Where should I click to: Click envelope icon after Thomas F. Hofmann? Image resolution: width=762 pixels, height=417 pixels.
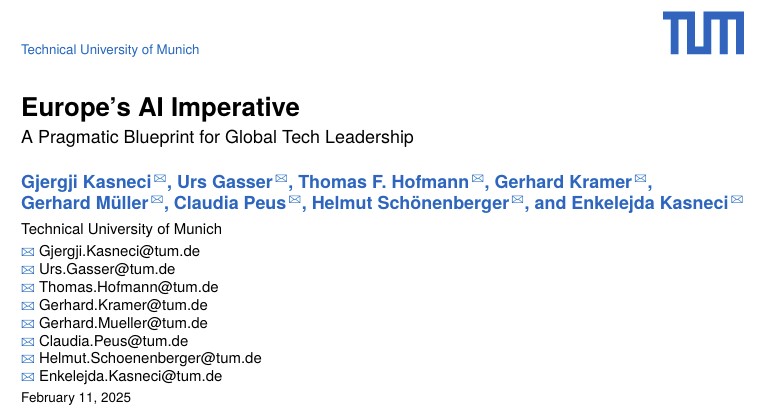click(478, 178)
